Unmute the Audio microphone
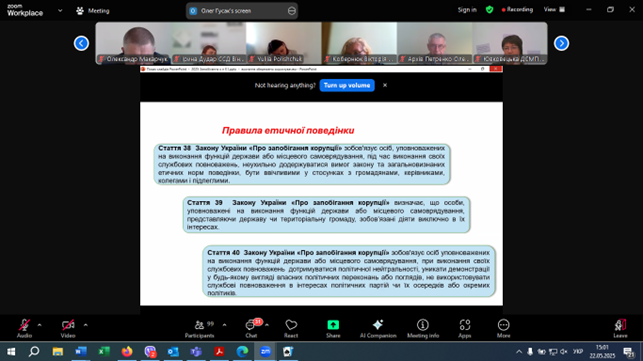 pos(24,329)
